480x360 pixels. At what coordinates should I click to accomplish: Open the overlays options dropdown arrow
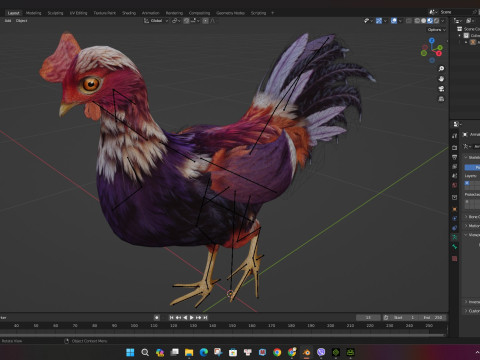click(400, 21)
